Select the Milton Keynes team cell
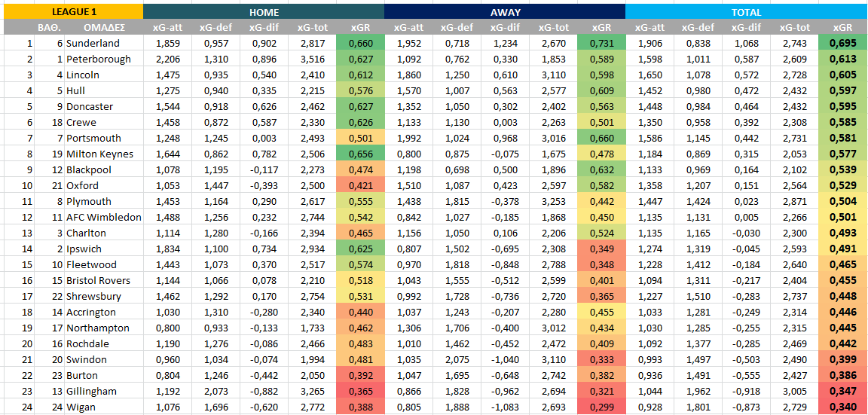Screen dimensions: 868x415 tap(104, 154)
